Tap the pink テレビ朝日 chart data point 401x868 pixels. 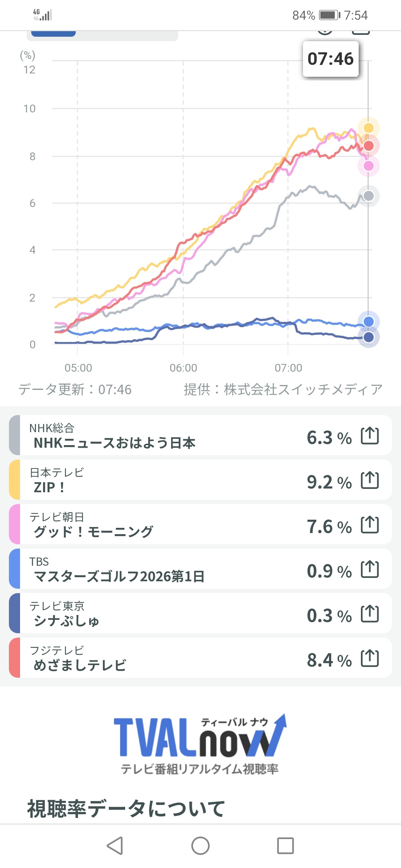point(368,166)
